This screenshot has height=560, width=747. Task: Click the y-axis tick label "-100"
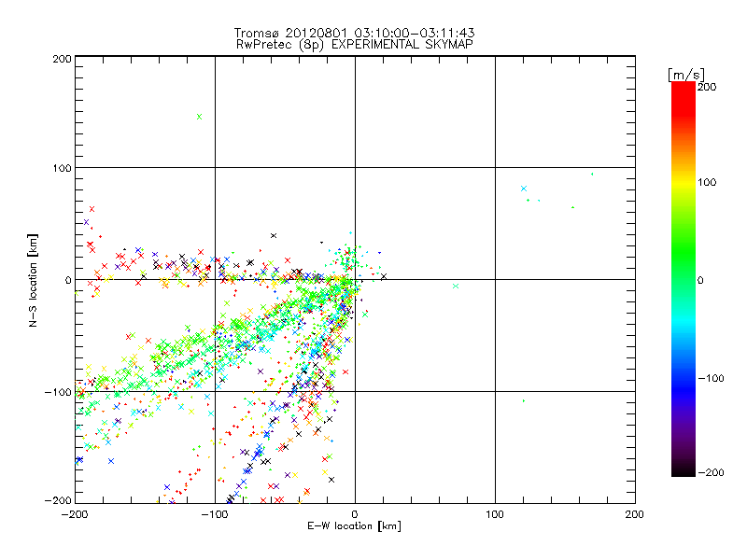[58, 392]
